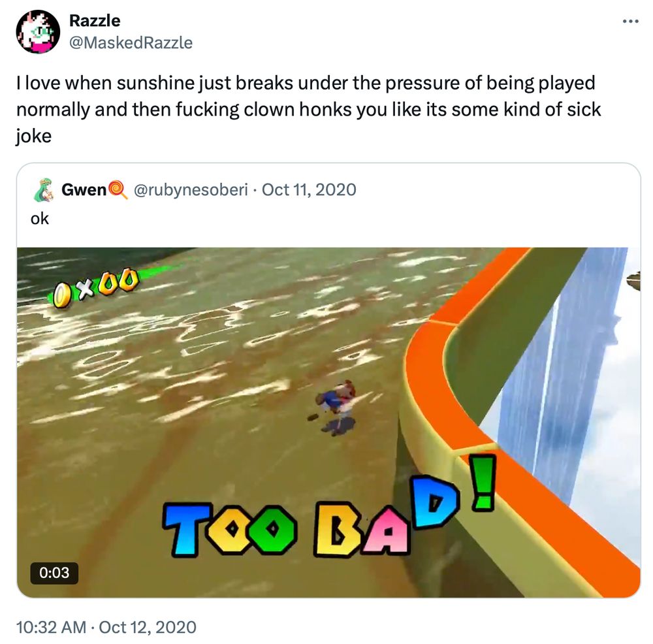653x644 pixels.
Task: Click the quoted tweet text "ok"
Action: click(x=40, y=219)
